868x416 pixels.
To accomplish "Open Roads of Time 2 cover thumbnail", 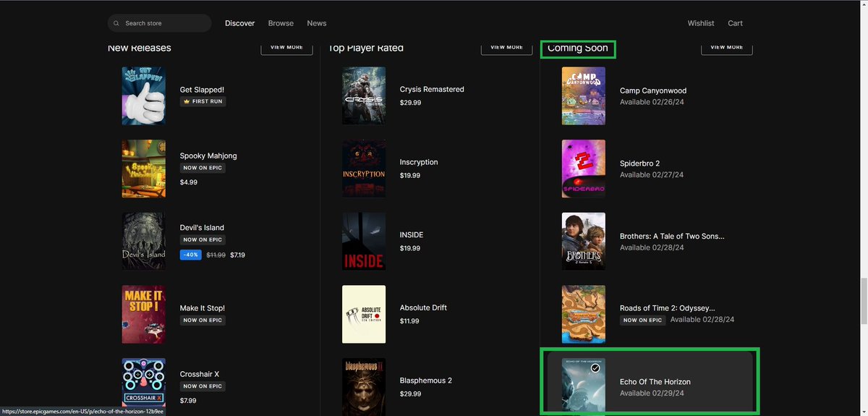I will (x=584, y=314).
